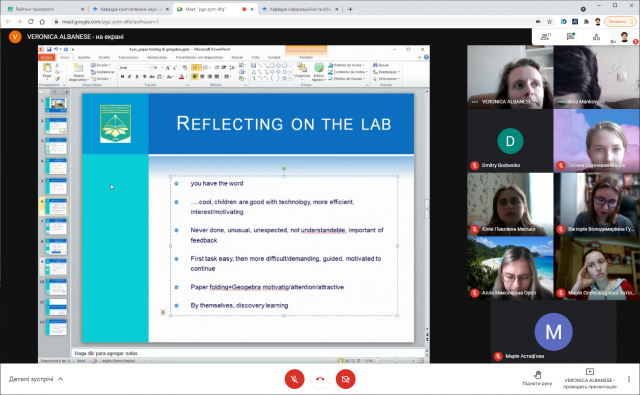The height and width of the screenshot is (395, 640).
Task: Click the PowerPoint zoom slider
Action: click(395, 361)
